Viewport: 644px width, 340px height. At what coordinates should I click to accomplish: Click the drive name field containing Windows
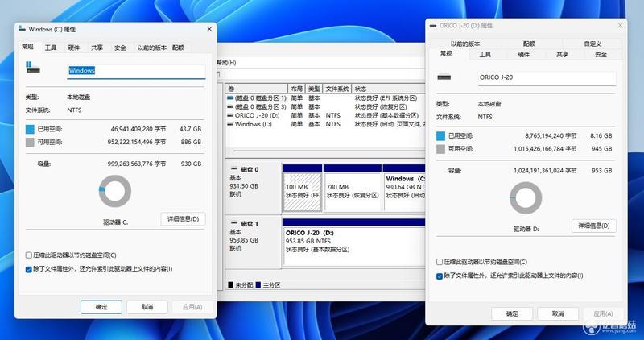[x=136, y=71]
